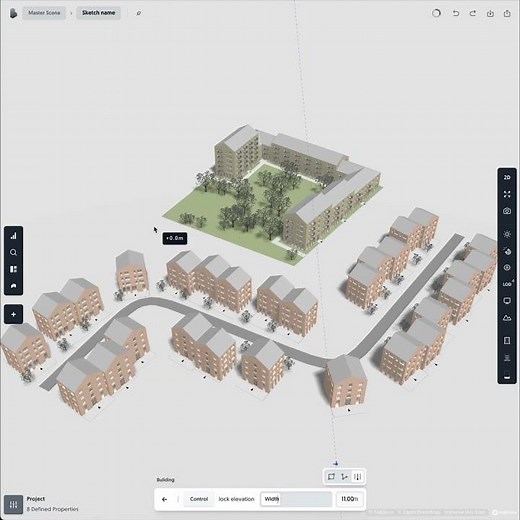Image resolution: width=520 pixels, height=520 pixels.
Task: Click the camera snapshot icon
Action: coord(507,211)
